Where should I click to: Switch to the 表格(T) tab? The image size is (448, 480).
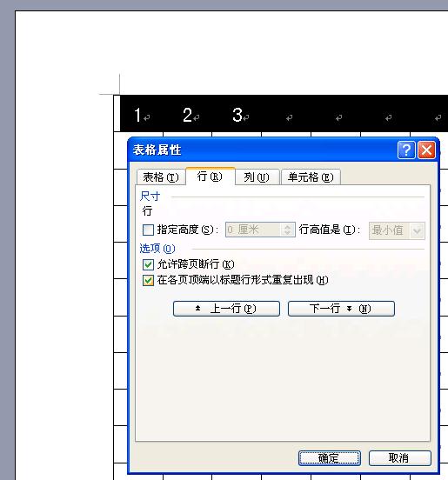(161, 177)
